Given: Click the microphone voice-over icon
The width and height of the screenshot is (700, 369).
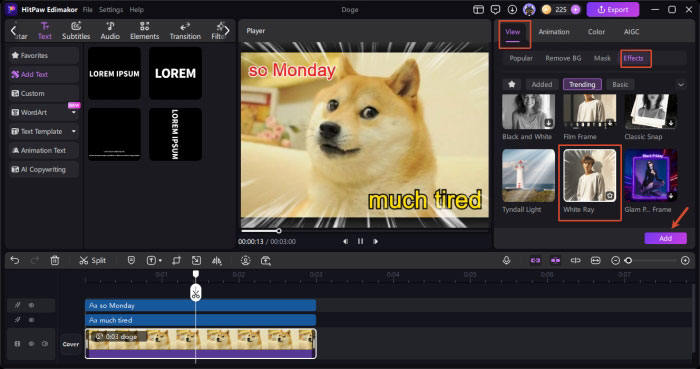Looking at the screenshot, I should coord(506,260).
